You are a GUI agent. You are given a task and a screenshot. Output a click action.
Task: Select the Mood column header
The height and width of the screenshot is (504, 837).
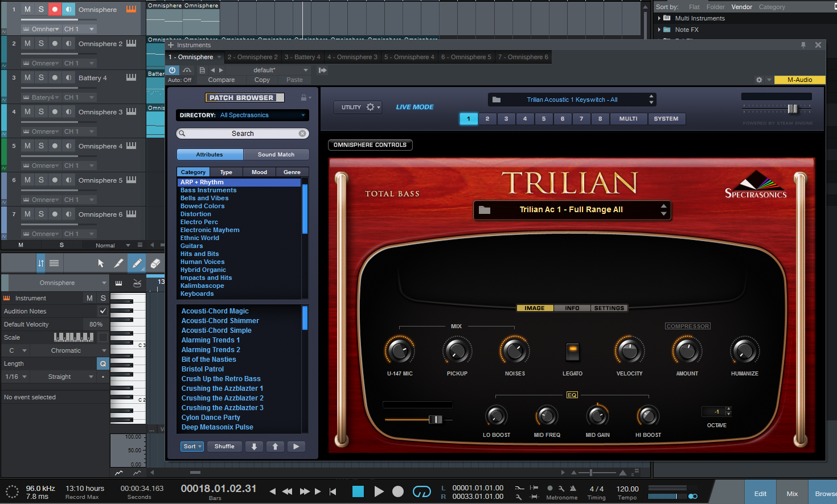259,172
